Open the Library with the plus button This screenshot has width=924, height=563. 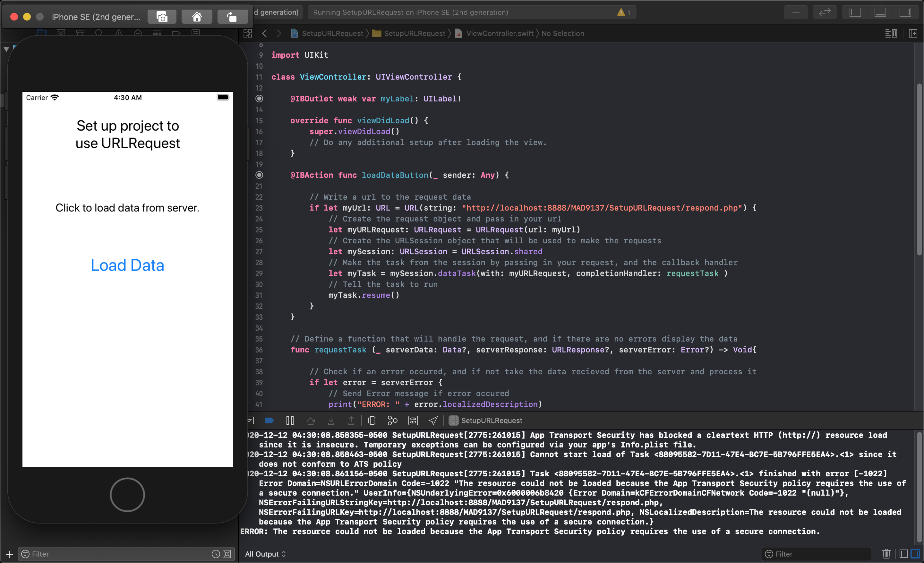(795, 13)
